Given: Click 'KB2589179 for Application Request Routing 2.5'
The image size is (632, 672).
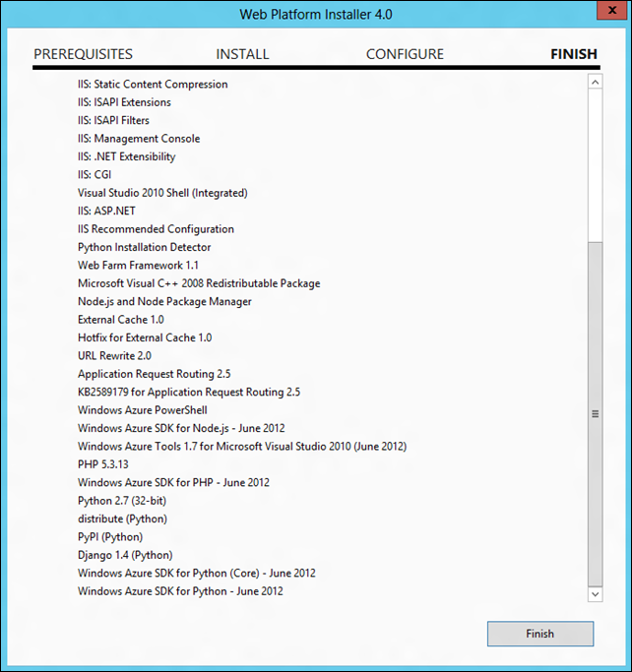Looking at the screenshot, I should 189,392.
